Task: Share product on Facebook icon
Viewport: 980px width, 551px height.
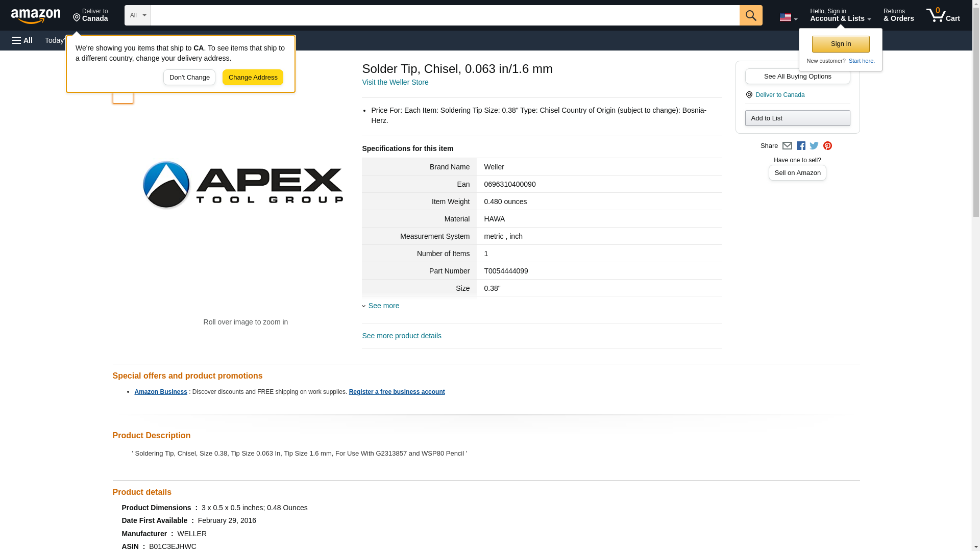Action: tap(801, 146)
